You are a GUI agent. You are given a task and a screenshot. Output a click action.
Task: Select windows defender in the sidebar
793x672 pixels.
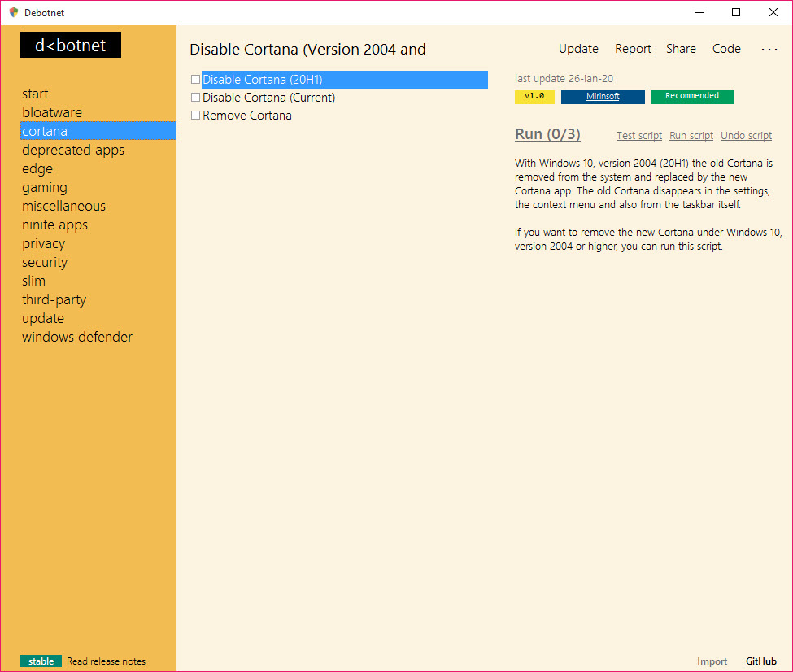pyautogui.click(x=77, y=337)
